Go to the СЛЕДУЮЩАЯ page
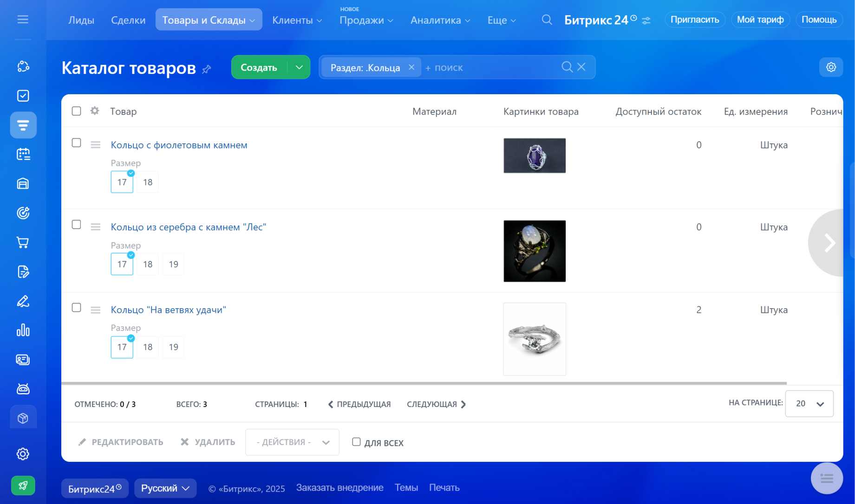Screen dimensions: 855x504 pos(437,404)
